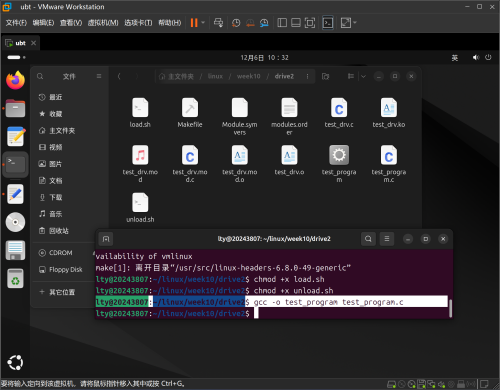Image resolution: width=500 pixels, height=390 pixels.
Task: Search in the terminal window
Action: pos(368,239)
